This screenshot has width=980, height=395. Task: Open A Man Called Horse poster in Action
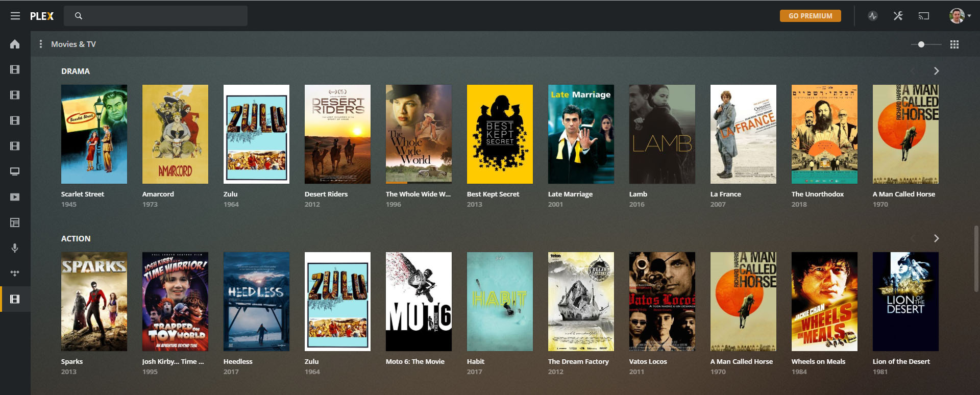pos(743,302)
